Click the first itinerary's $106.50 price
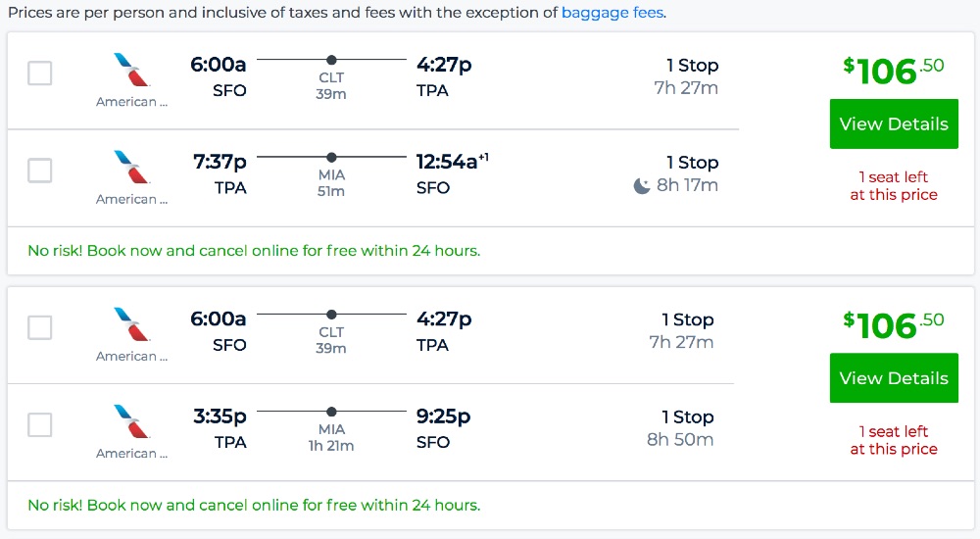This screenshot has height=539, width=980. (x=893, y=71)
